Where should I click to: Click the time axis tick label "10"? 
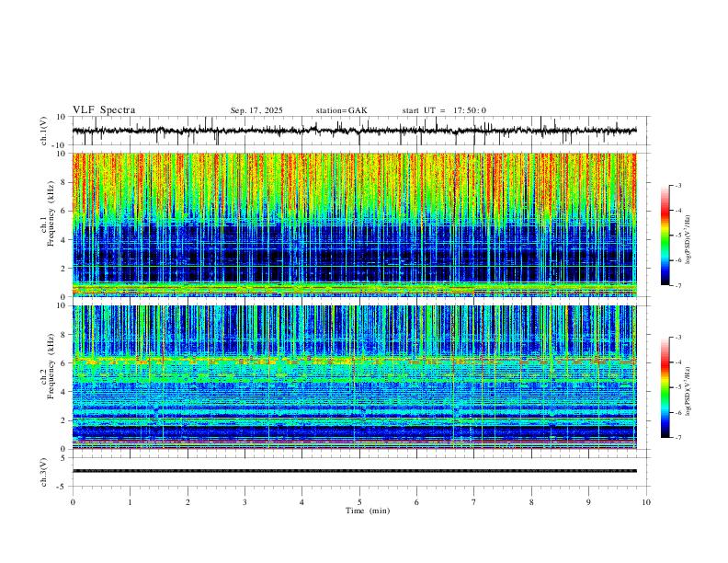click(x=646, y=502)
